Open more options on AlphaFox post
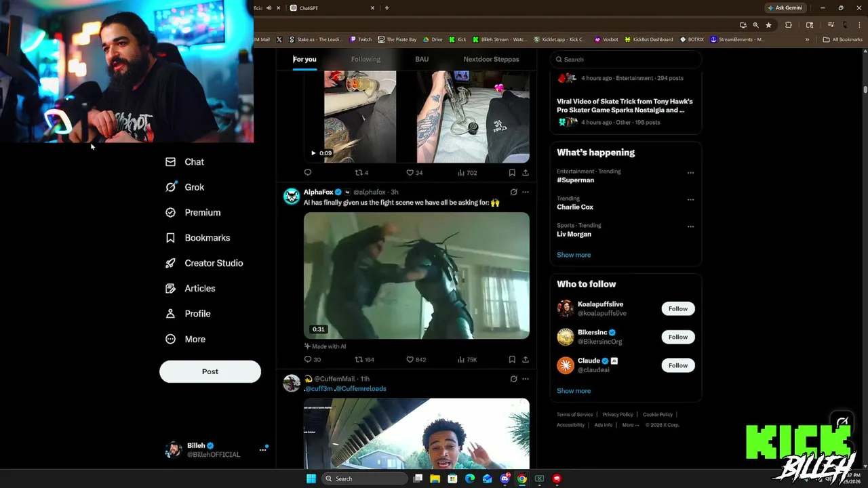Image resolution: width=868 pixels, height=488 pixels. [x=525, y=192]
